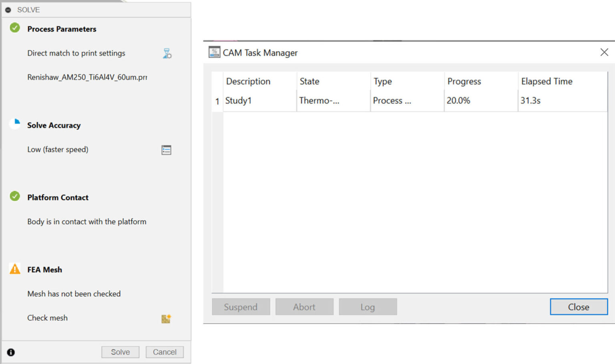Click the FEA Mesh warning triangle icon
Image resolution: width=615 pixels, height=364 pixels.
tap(14, 269)
